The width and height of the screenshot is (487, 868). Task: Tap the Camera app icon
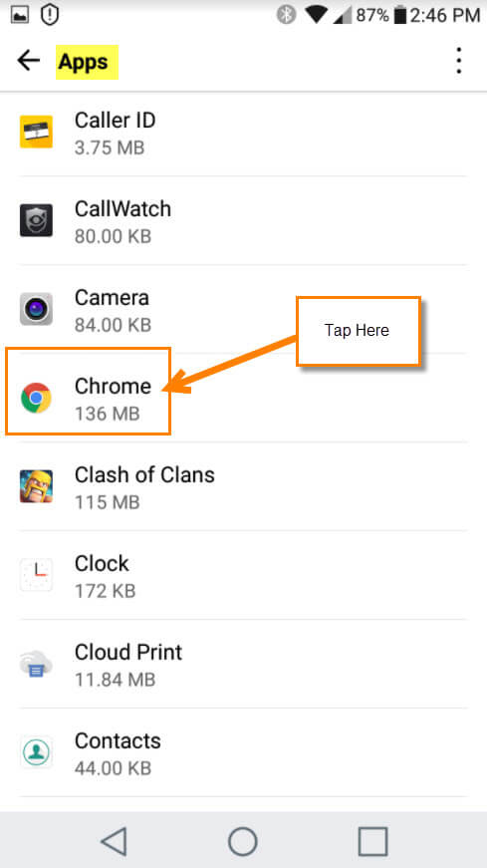pos(36,309)
